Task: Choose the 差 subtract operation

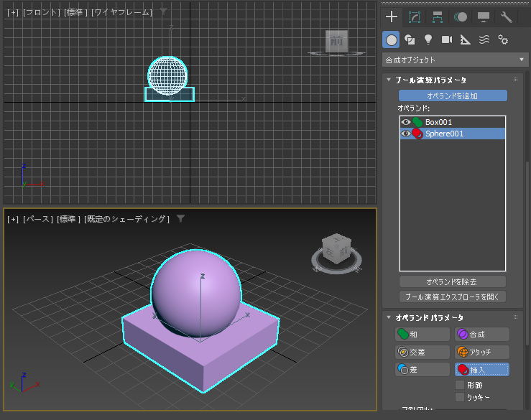Action: (x=423, y=370)
